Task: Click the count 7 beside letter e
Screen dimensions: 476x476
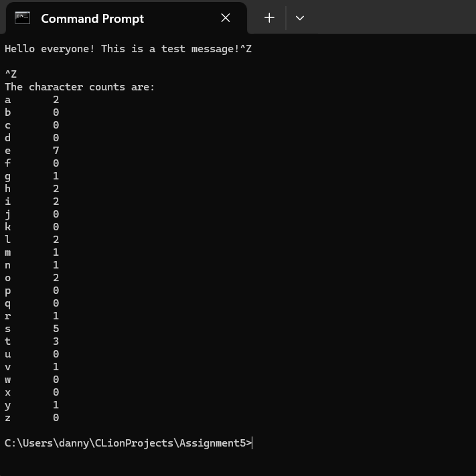Action: point(56,151)
